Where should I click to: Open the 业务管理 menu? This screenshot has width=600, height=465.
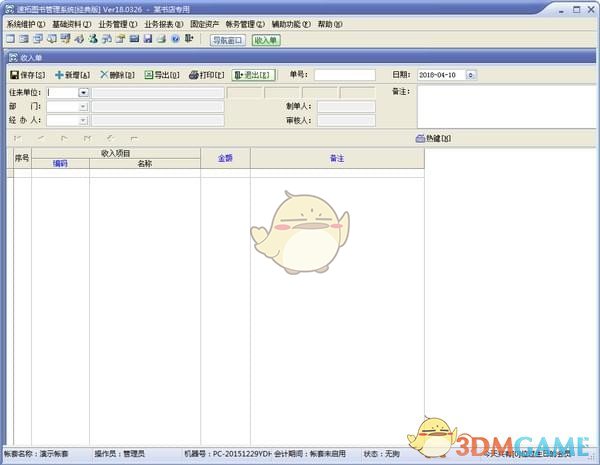pos(118,24)
